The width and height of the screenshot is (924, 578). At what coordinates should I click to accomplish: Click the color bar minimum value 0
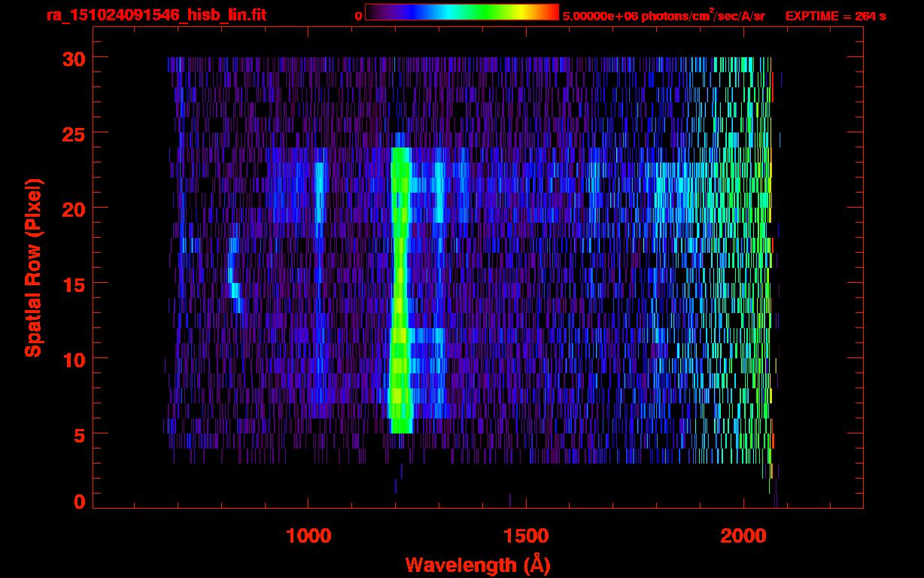(358, 16)
